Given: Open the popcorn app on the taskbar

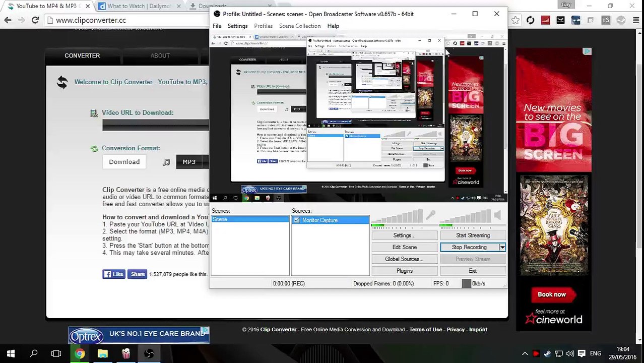Looking at the screenshot, I should (126, 354).
